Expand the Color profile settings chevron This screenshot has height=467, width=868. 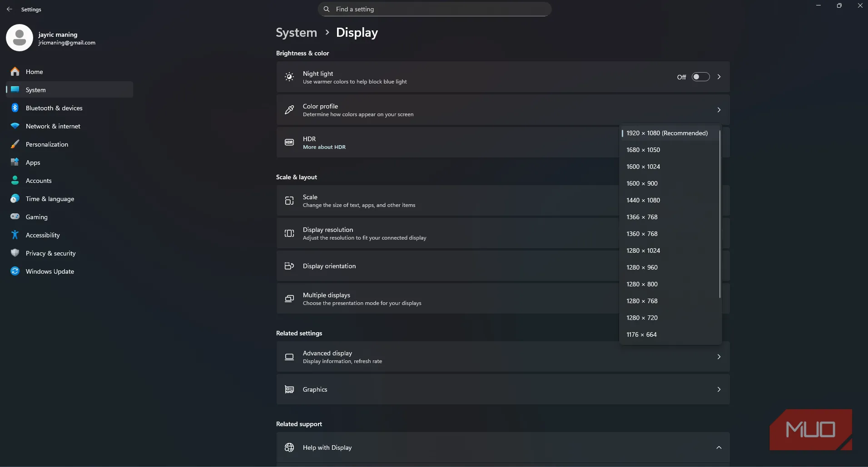click(x=719, y=110)
